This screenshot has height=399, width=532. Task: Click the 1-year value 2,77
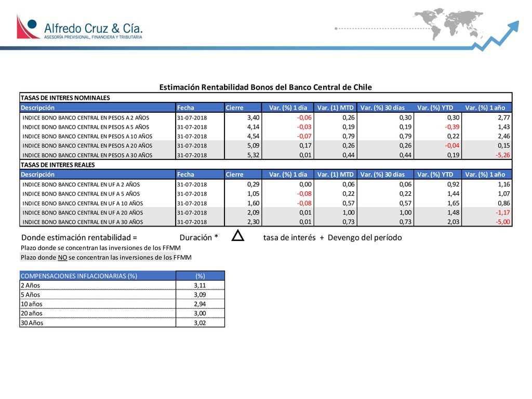click(x=504, y=117)
